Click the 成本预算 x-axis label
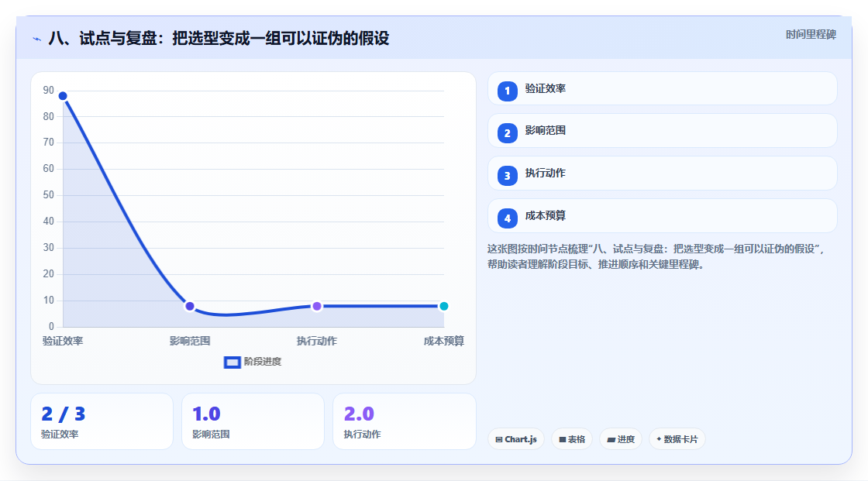Image resolution: width=868 pixels, height=481 pixels. (x=444, y=341)
